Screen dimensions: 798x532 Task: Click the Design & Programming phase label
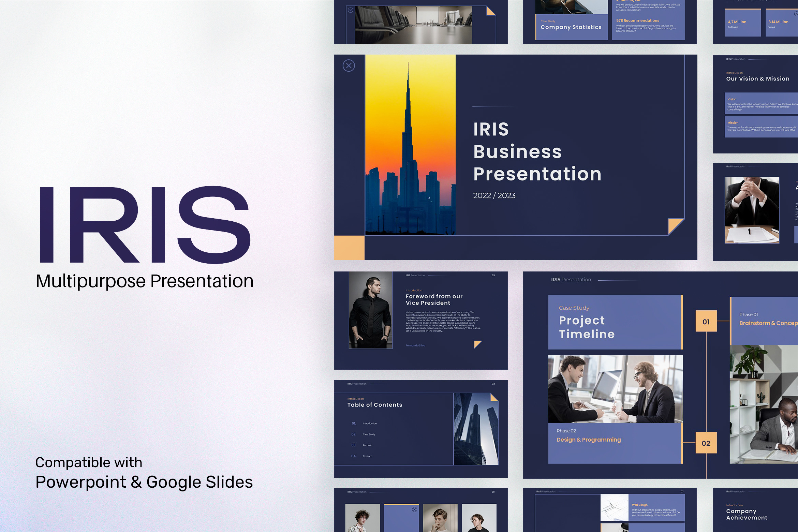point(589,440)
